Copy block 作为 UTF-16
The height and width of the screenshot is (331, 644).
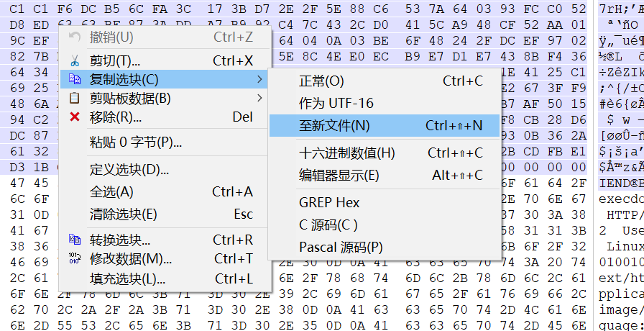point(336,103)
